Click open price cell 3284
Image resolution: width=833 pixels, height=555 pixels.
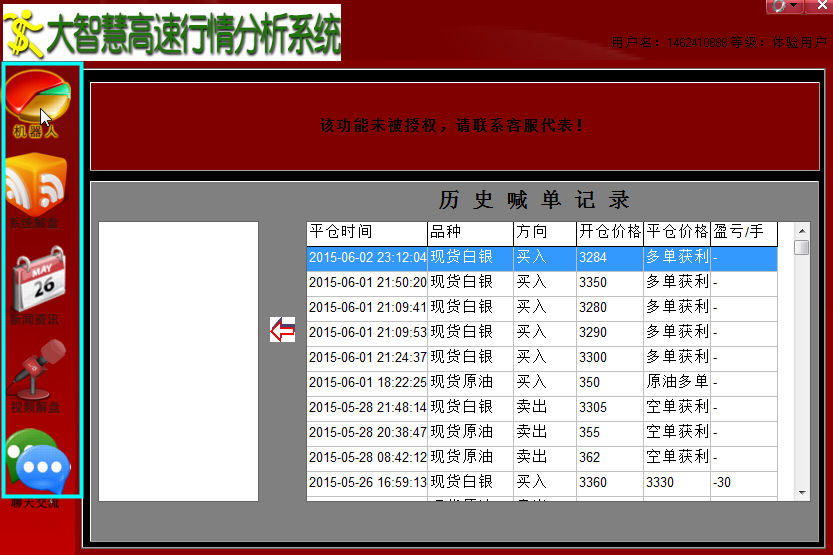tap(610, 258)
